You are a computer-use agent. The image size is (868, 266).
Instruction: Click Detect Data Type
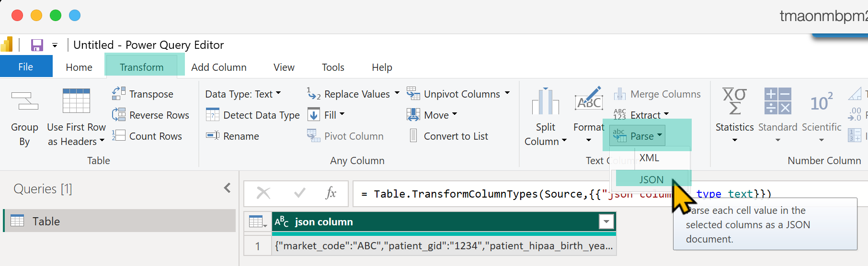252,115
